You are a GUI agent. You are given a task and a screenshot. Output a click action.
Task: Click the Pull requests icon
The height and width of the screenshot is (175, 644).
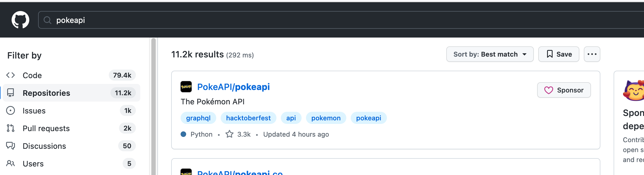10,128
